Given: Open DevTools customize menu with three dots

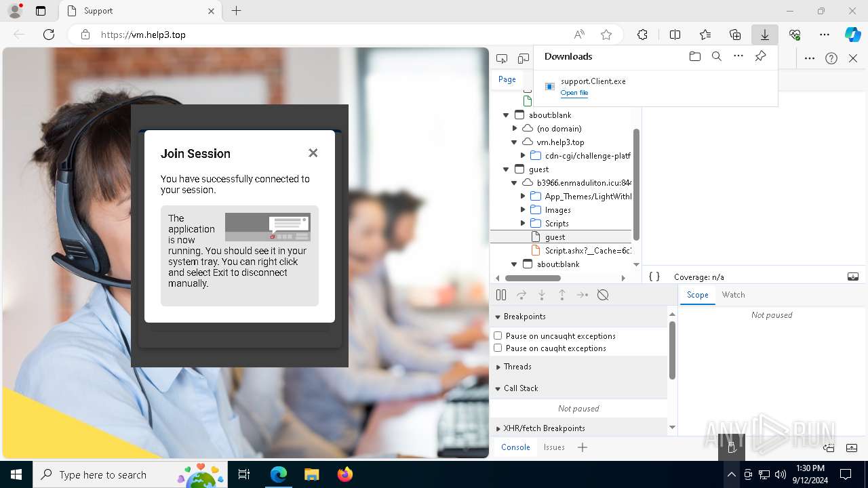Looking at the screenshot, I should [810, 58].
